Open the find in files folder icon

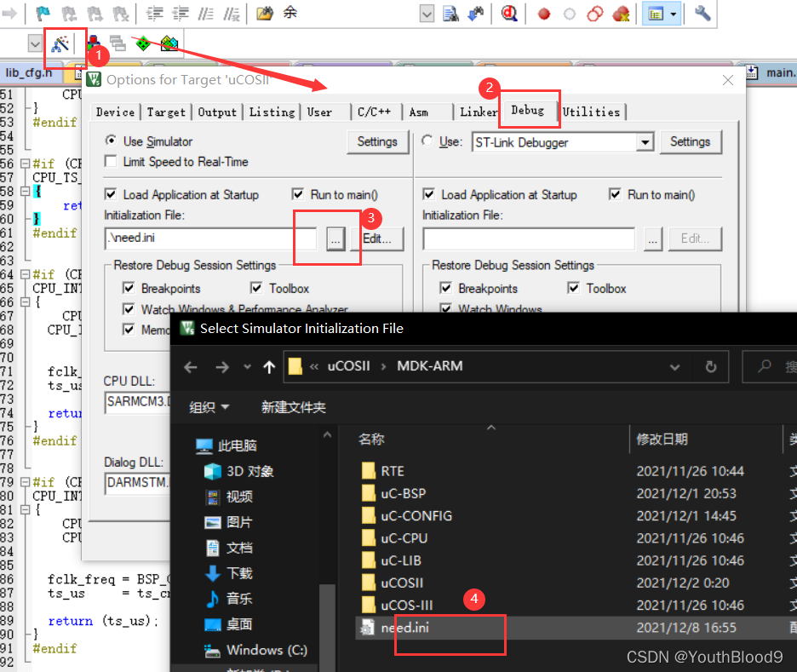coord(264,14)
